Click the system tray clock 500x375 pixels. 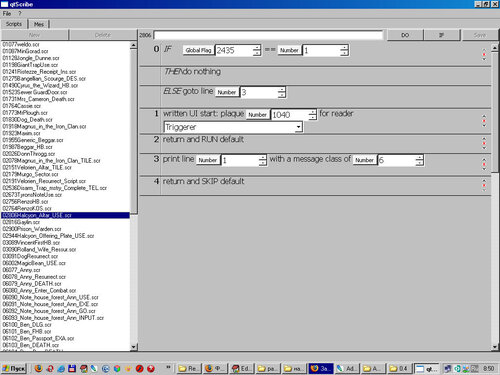[489, 368]
